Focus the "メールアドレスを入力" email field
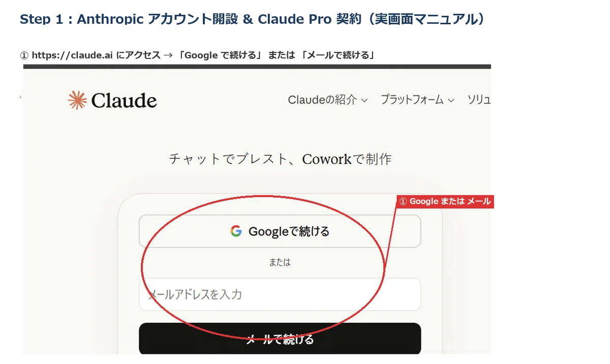 point(280,294)
